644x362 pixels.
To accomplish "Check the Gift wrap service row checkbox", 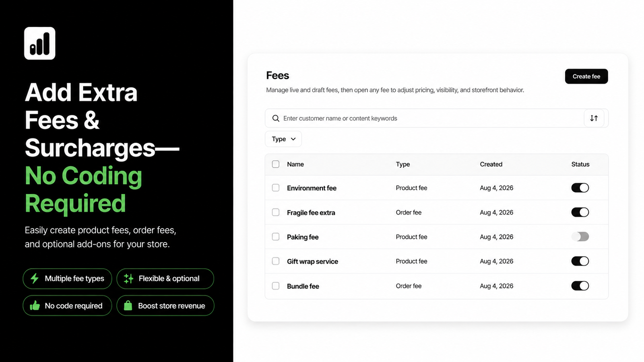I will (276, 261).
